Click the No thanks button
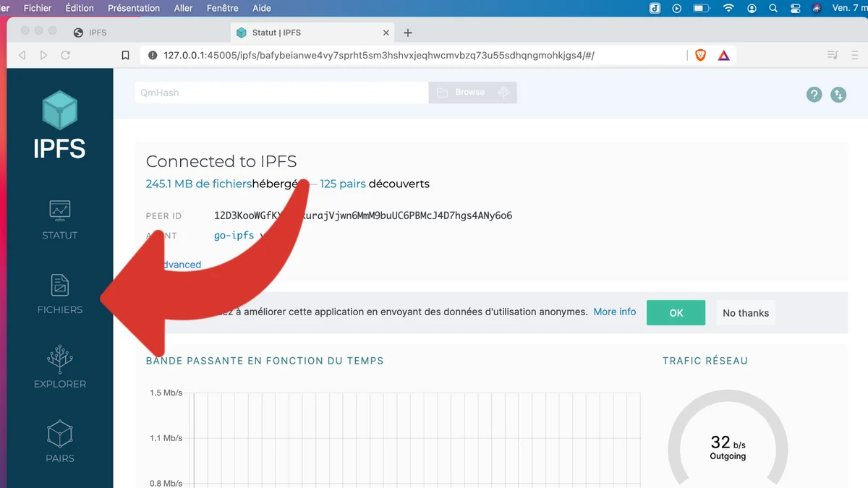This screenshot has width=868, height=488. [x=746, y=313]
